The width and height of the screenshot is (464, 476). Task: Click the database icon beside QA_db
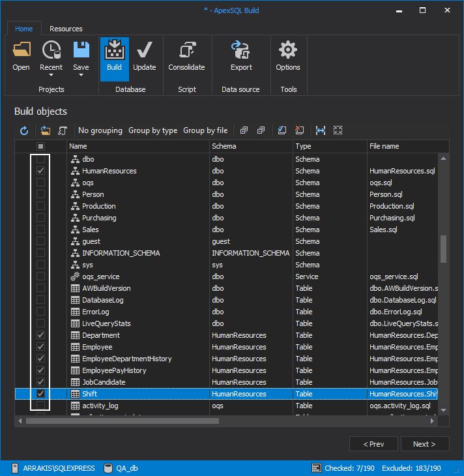tap(108, 468)
